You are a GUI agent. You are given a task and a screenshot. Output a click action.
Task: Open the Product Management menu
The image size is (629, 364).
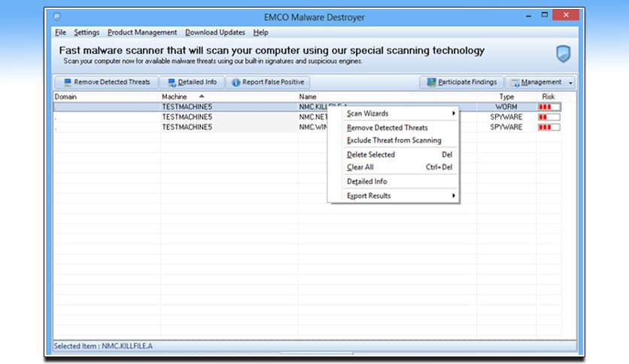(142, 32)
